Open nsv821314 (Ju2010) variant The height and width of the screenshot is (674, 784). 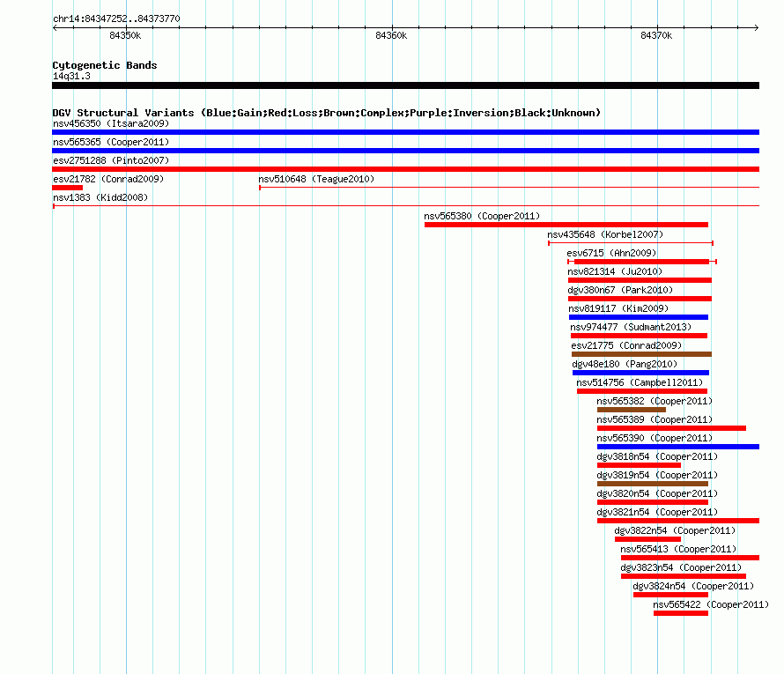point(640,280)
